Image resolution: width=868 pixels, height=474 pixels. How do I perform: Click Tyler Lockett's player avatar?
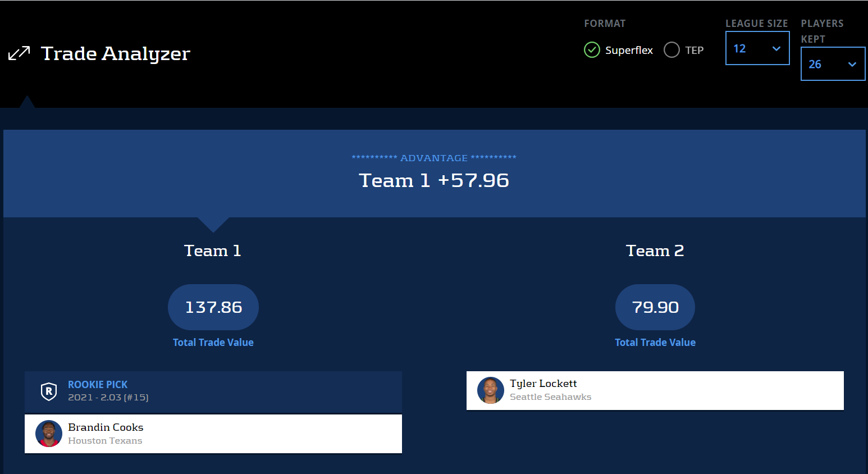click(x=491, y=390)
